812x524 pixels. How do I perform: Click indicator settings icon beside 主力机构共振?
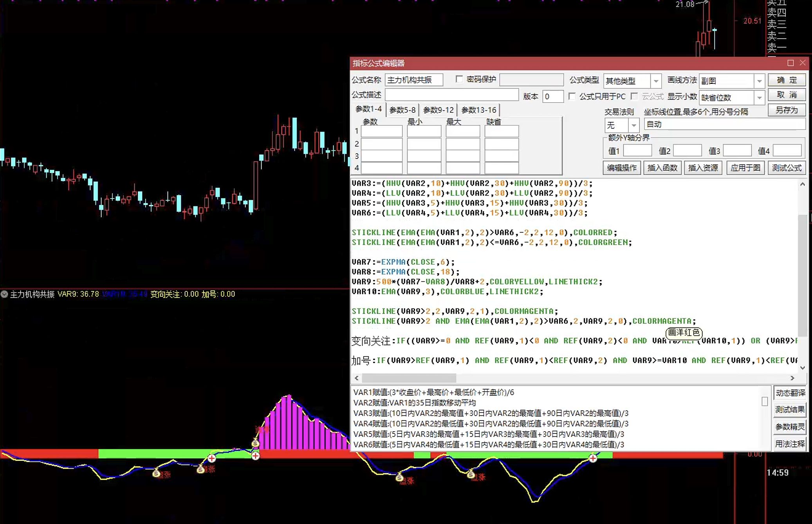[4, 294]
